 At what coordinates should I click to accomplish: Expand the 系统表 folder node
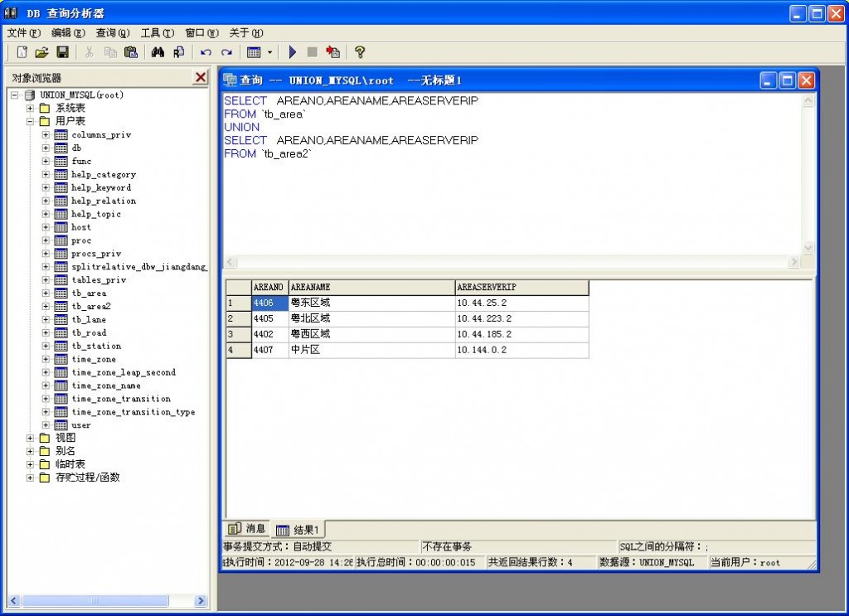click(31, 108)
